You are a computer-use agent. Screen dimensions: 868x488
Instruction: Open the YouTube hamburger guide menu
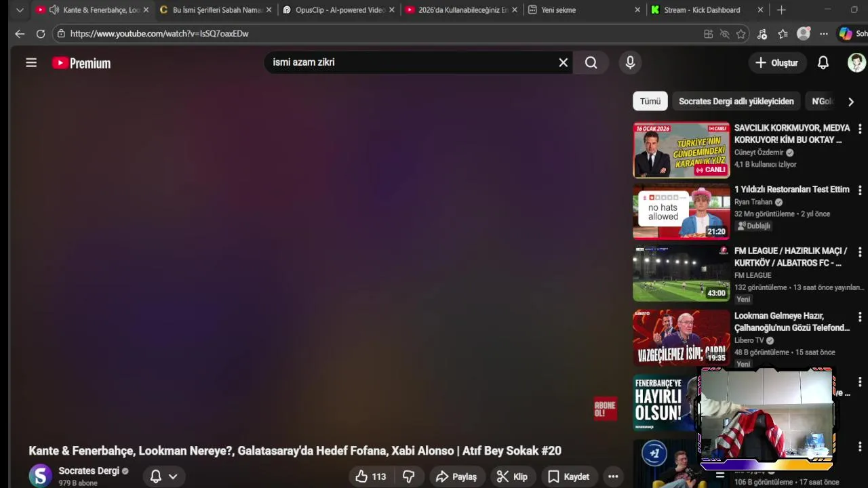coord(31,63)
